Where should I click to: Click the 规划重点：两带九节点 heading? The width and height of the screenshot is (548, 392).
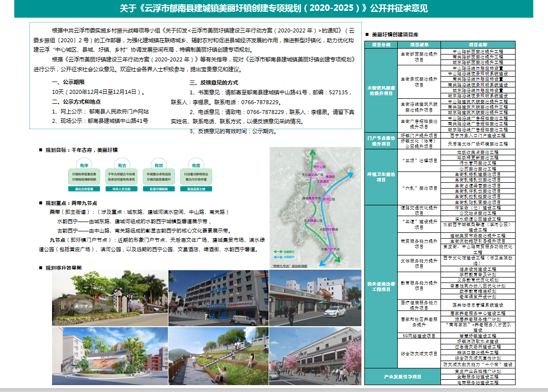coord(71,203)
